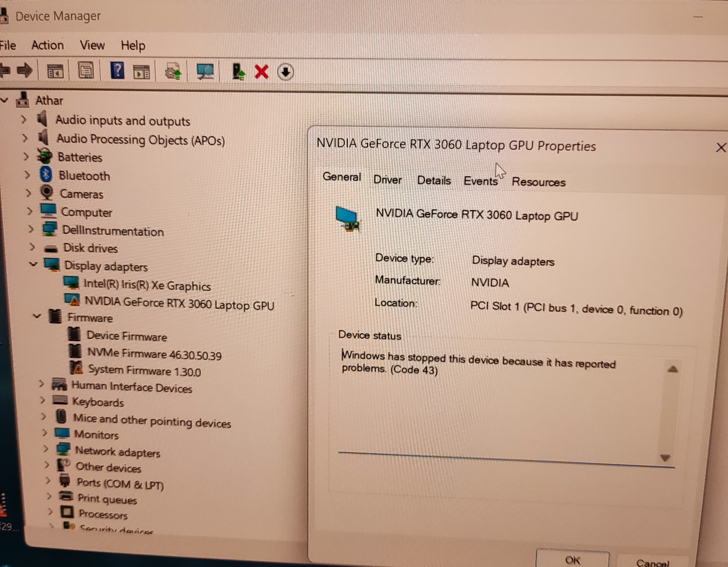Viewport: 728px width, 567px height.
Task: Click the NVIDIA RTX 3060 warning icon in tree
Action: coord(72,299)
